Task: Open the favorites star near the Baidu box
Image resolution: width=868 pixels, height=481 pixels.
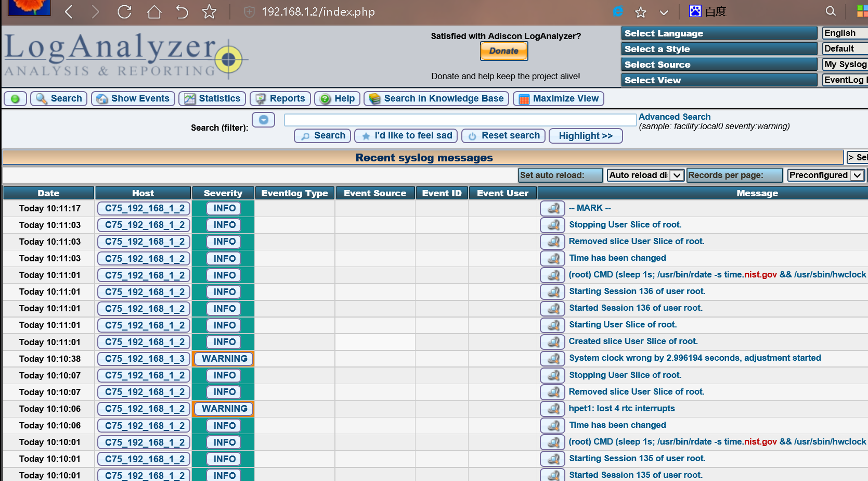Action: click(x=641, y=12)
